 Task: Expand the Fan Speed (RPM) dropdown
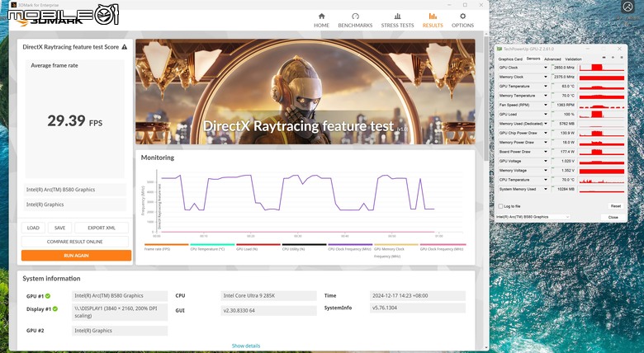coord(546,105)
